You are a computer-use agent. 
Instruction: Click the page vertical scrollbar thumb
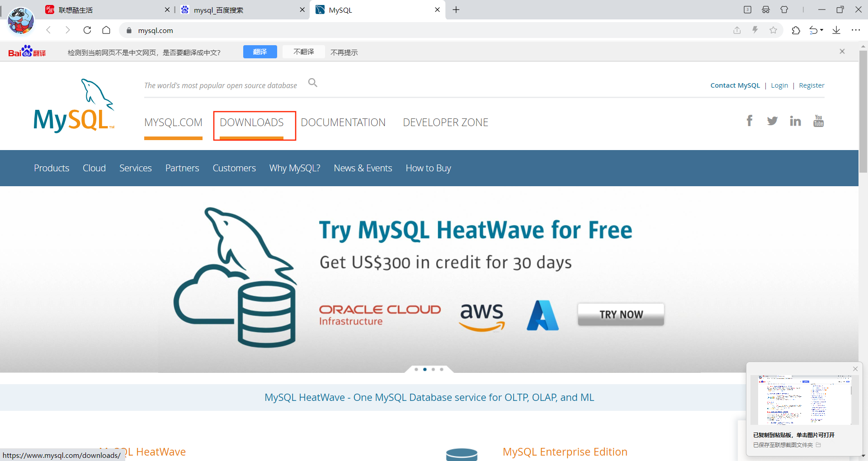coord(863,112)
